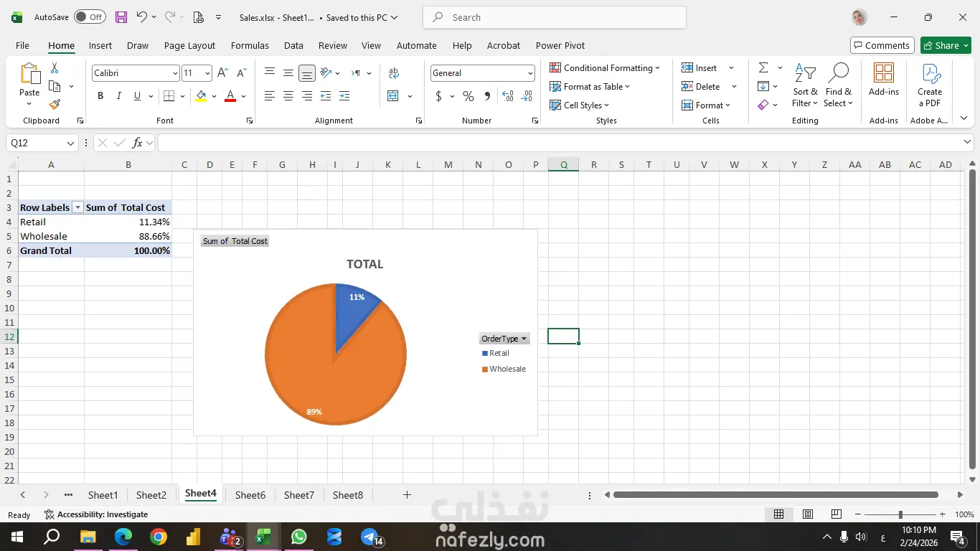Switch to the Power Pivot tab
Screen dimensions: 980x551
(560, 45)
